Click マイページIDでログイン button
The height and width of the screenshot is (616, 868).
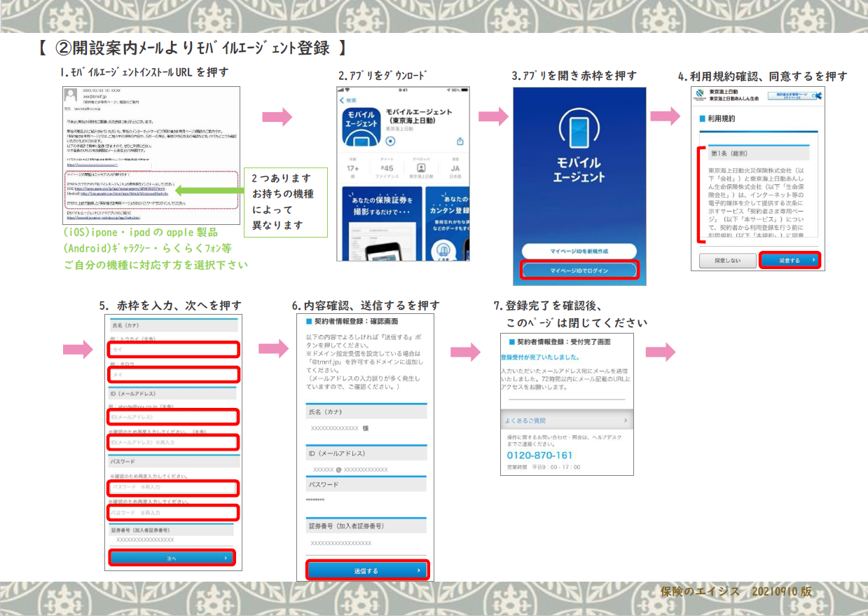(x=579, y=270)
